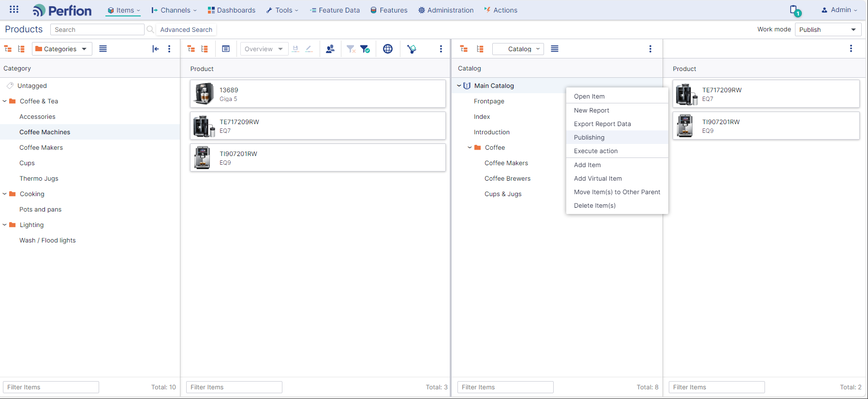The image size is (868, 399).
Task: Click collapse tree icon in Catalog panel toolbar
Action: (x=464, y=49)
